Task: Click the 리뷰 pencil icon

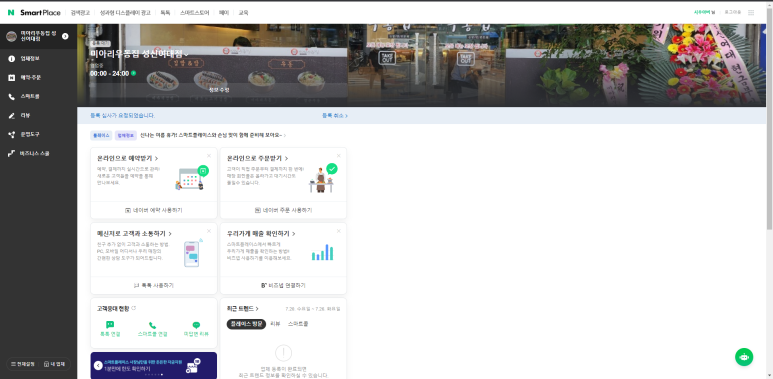Action: point(12,115)
